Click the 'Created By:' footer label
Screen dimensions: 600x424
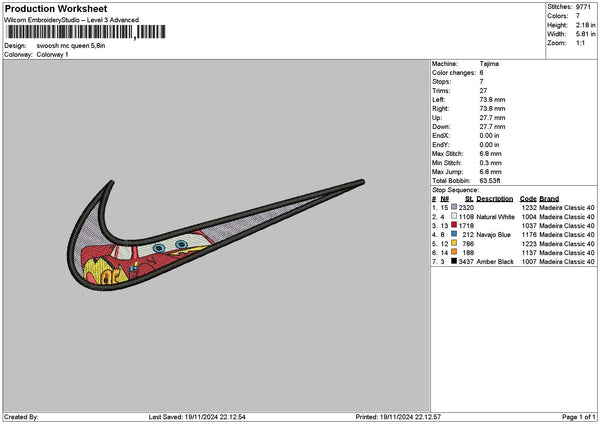[x=21, y=417]
